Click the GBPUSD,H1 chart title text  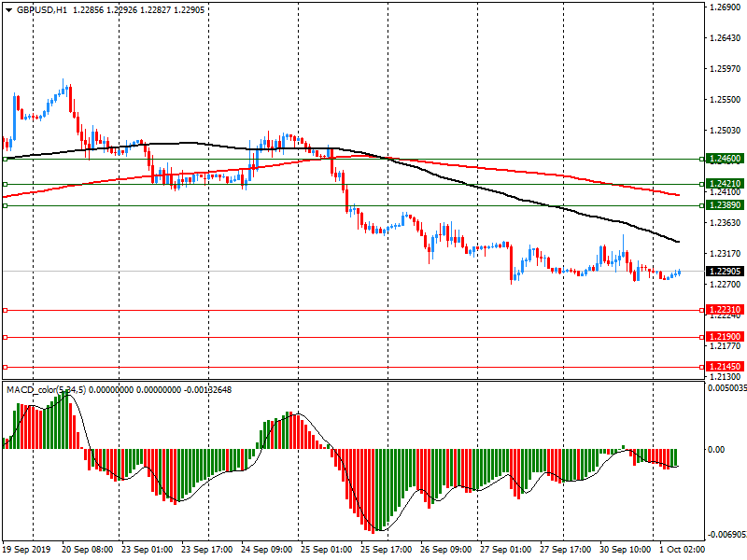42,10
